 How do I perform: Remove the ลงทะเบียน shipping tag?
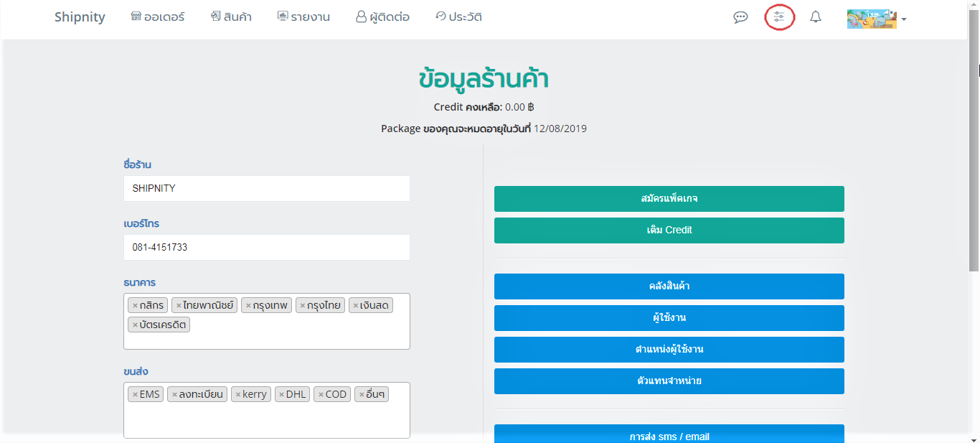(174, 395)
